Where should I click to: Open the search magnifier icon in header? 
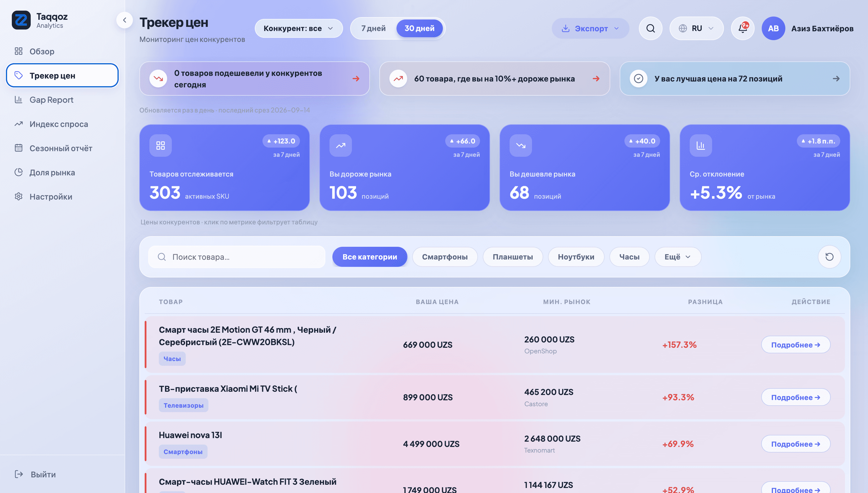pyautogui.click(x=650, y=28)
